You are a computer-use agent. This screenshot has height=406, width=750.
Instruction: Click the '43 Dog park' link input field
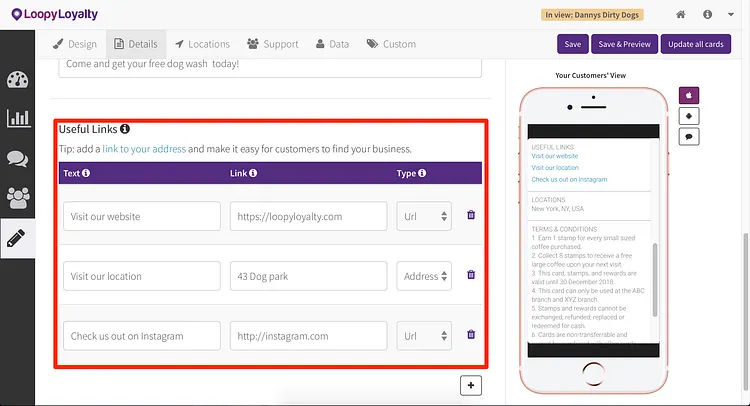(309, 276)
